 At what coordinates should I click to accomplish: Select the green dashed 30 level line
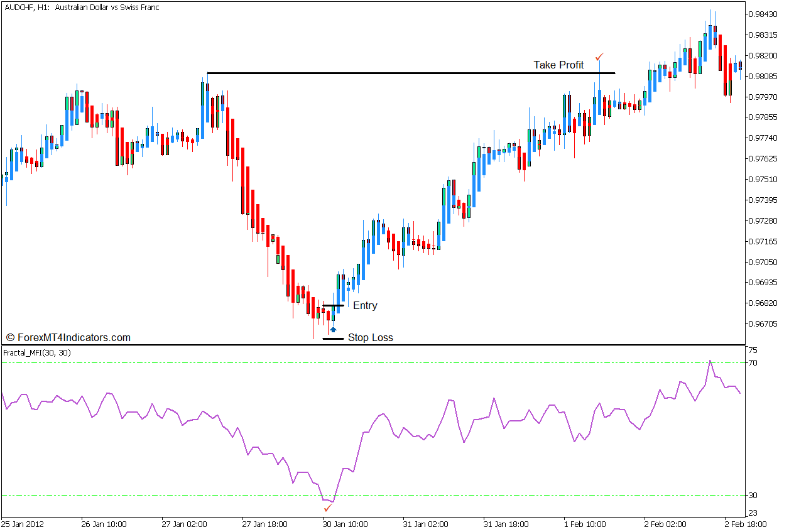(x=188, y=495)
